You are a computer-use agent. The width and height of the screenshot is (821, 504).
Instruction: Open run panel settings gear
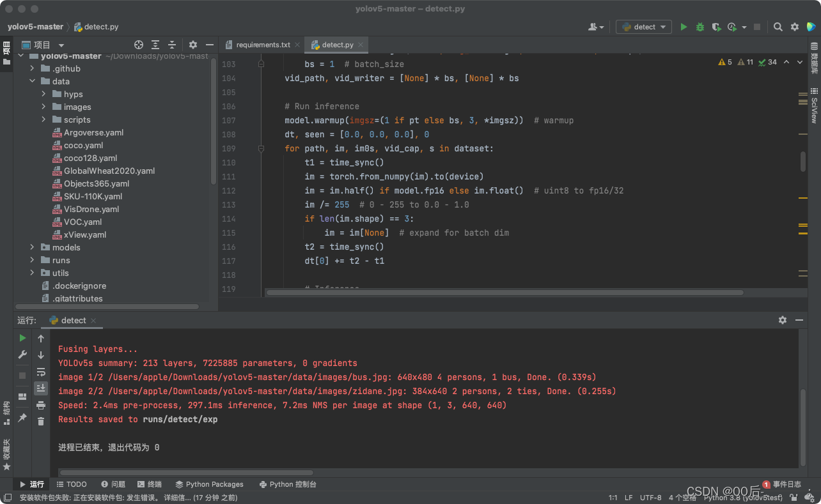783,320
